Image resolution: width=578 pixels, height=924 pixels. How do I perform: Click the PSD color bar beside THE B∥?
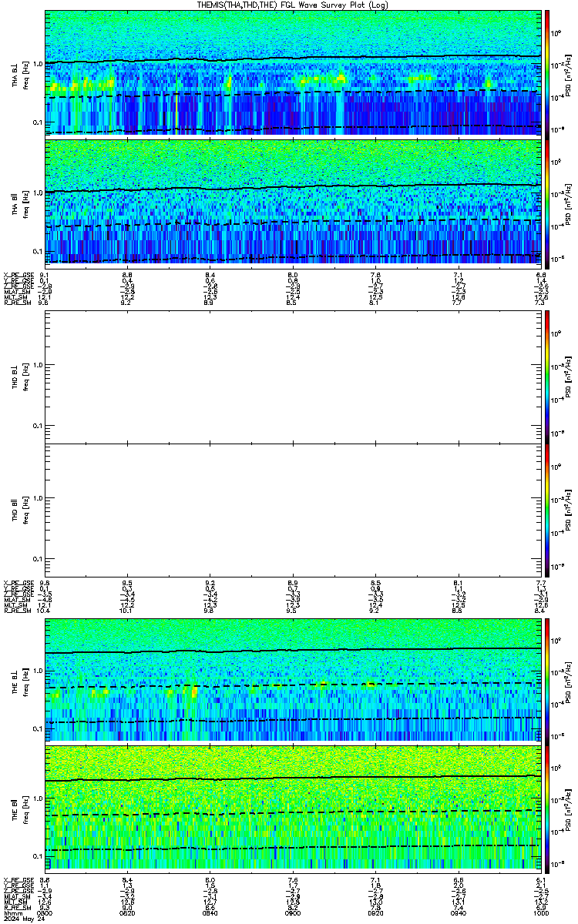pos(547,808)
